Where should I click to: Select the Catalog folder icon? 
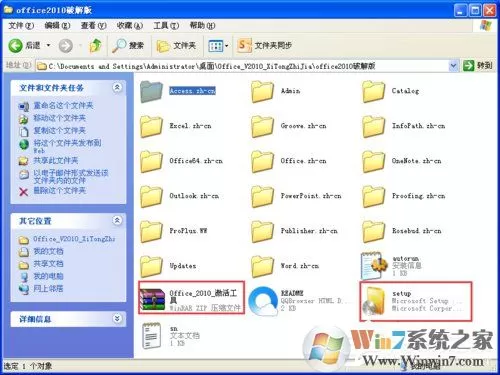(x=373, y=91)
